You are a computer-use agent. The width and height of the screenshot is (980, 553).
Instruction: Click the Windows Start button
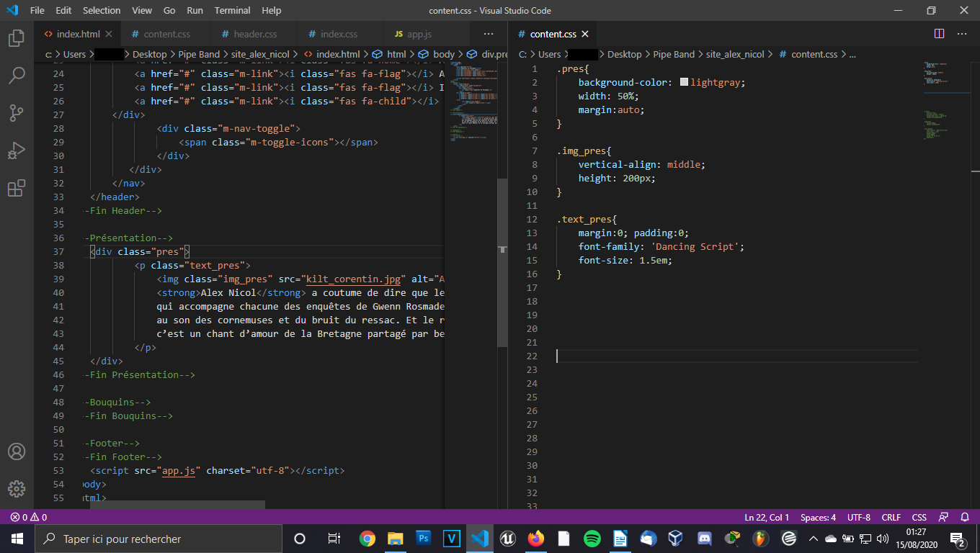point(17,539)
